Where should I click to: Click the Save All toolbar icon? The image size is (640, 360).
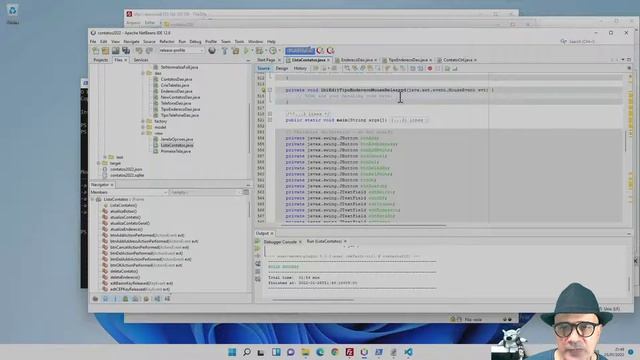(126, 51)
